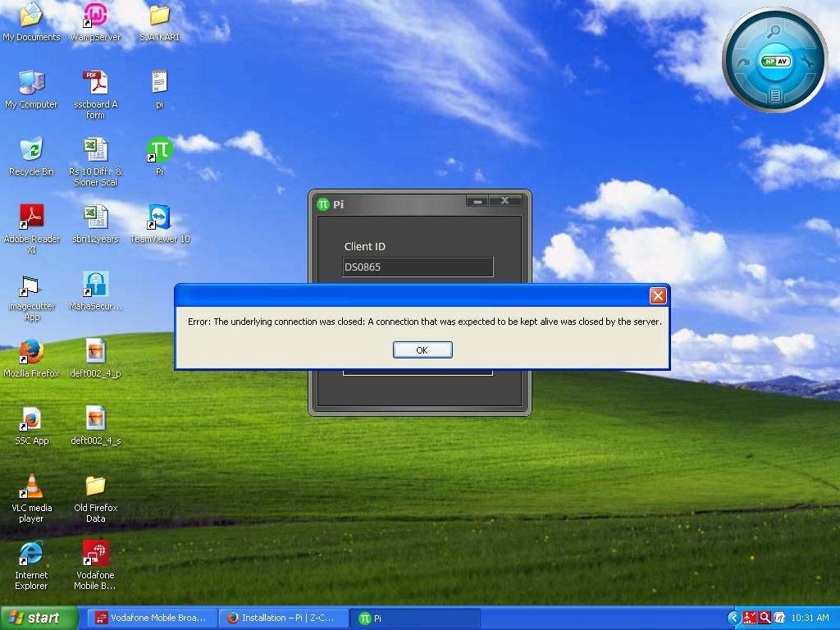Select the sbn12years spreadsheet icon
Image resolution: width=840 pixels, height=630 pixels.
tap(95, 224)
